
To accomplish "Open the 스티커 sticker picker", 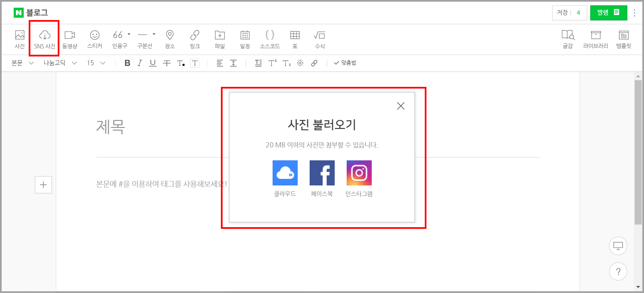I will coord(95,39).
